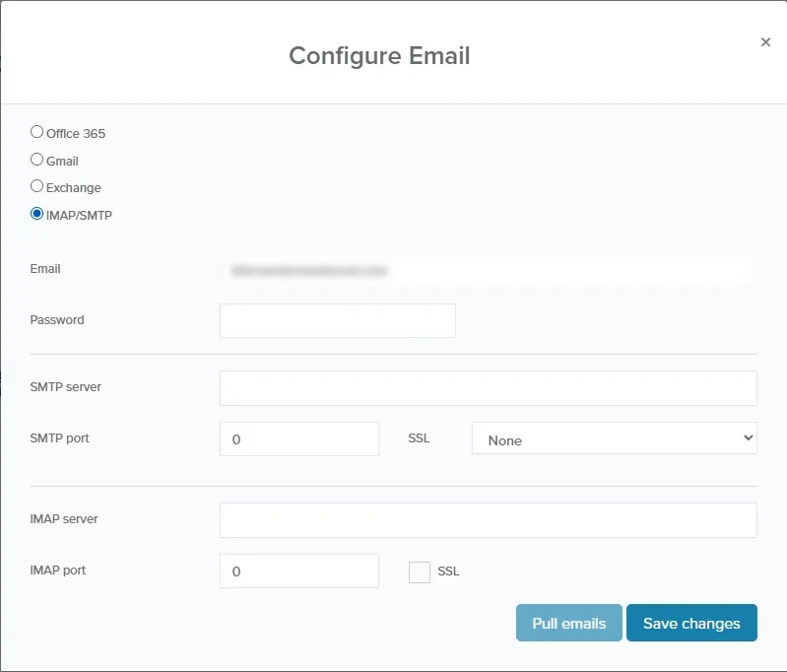Select the Office 365 radio option
This screenshot has height=672, width=787.
coord(36,132)
